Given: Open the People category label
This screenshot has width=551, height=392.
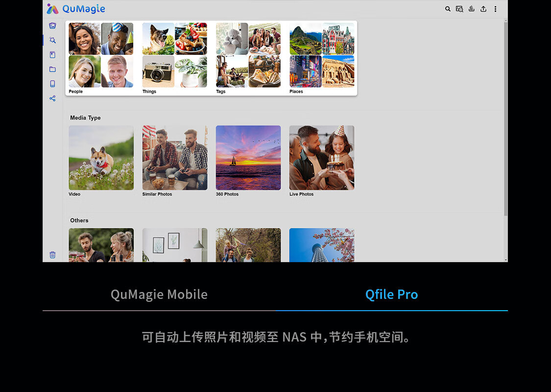Looking at the screenshot, I should (x=75, y=92).
